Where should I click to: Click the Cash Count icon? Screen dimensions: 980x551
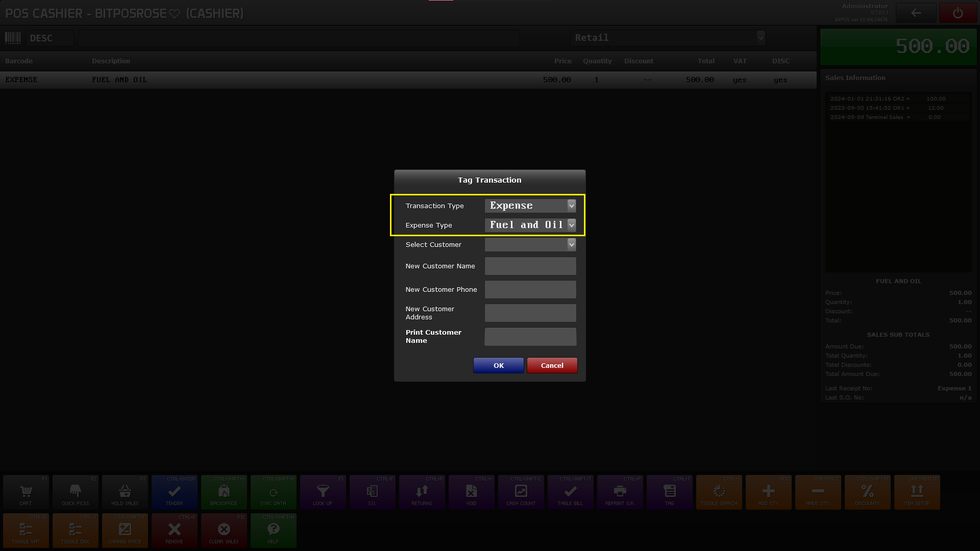pos(521,492)
